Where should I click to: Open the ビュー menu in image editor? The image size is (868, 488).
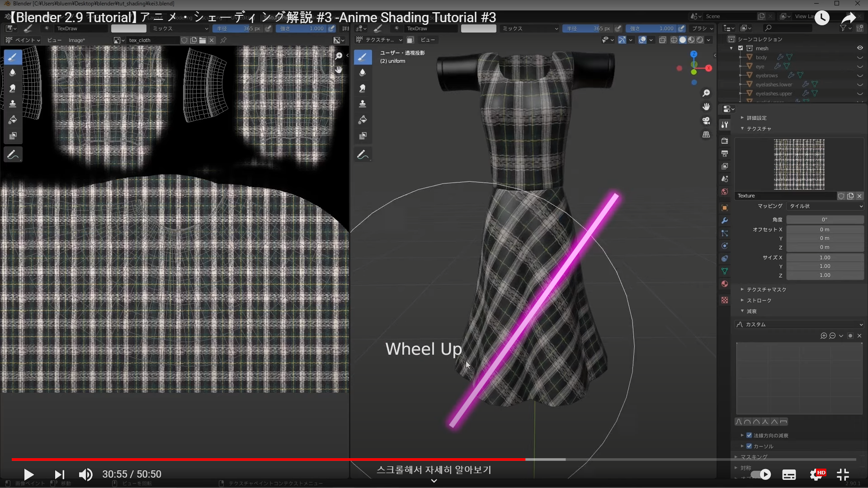coord(54,40)
